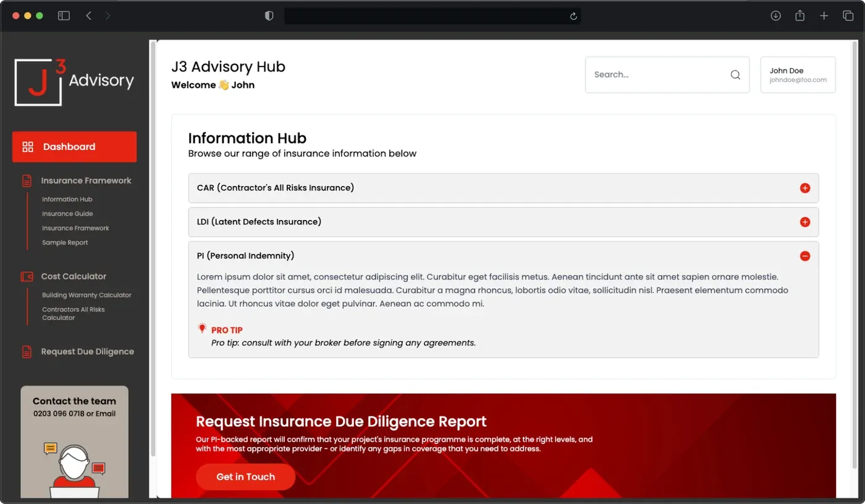Go forward with browser forward arrow
Viewport: 865px width, 504px height.
pos(108,16)
